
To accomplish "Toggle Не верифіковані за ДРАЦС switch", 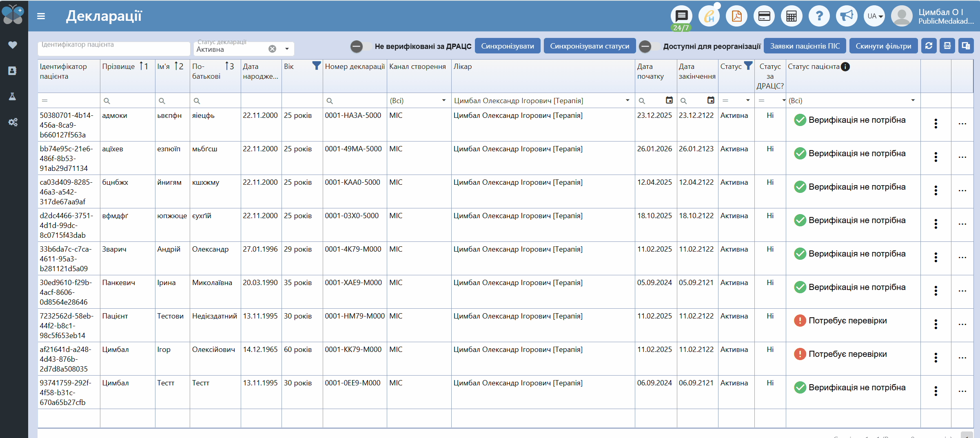I will (361, 46).
